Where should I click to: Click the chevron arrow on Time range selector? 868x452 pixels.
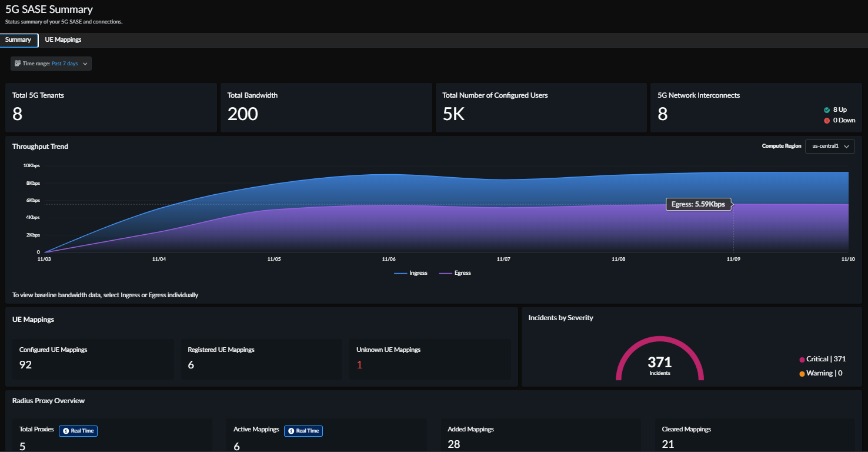(x=85, y=64)
